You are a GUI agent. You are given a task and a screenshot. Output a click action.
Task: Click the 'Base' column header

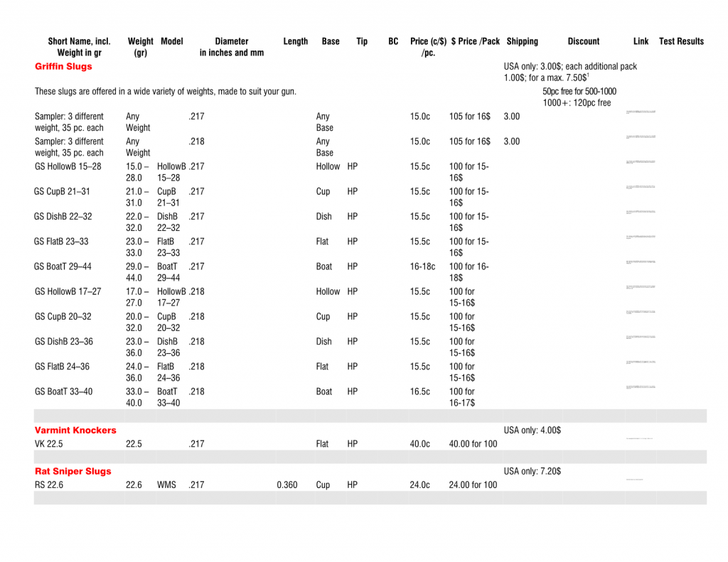tap(331, 41)
